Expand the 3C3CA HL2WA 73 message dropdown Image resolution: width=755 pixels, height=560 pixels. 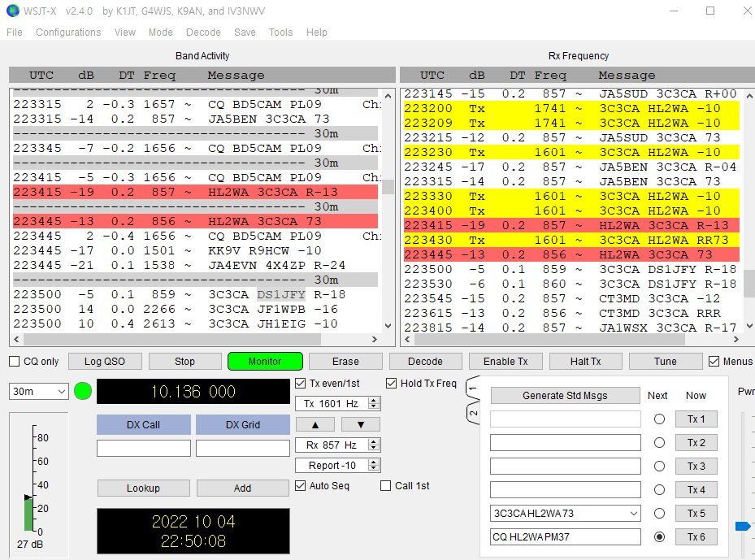pos(631,514)
